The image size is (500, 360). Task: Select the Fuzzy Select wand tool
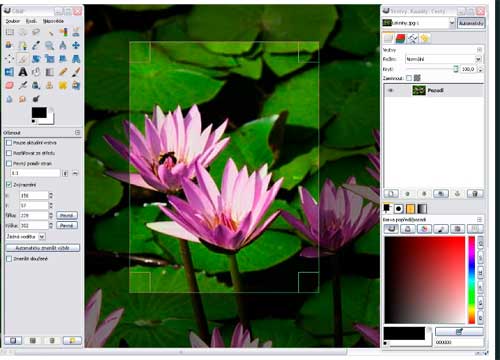[50, 32]
